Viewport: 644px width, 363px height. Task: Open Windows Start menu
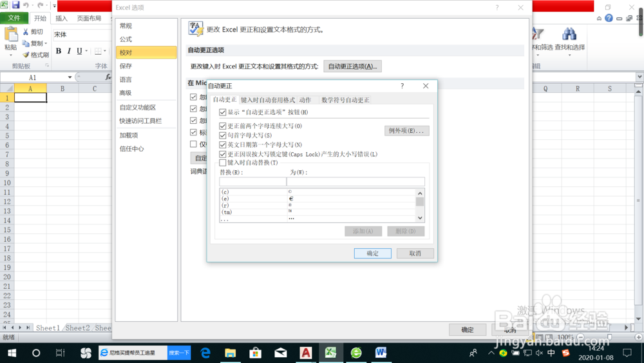(12, 353)
